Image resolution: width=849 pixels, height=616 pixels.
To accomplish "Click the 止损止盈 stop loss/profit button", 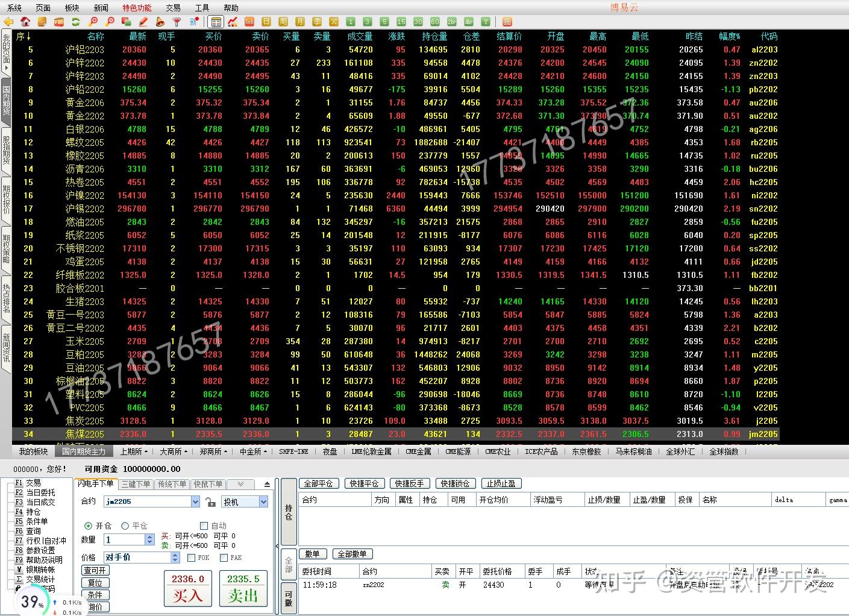I will tap(501, 483).
